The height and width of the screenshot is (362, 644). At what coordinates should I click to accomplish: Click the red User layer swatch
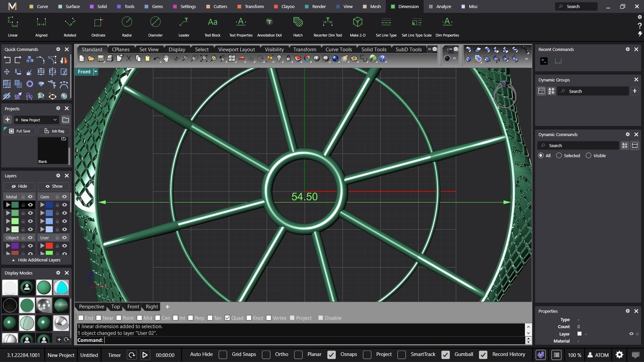tap(49, 246)
